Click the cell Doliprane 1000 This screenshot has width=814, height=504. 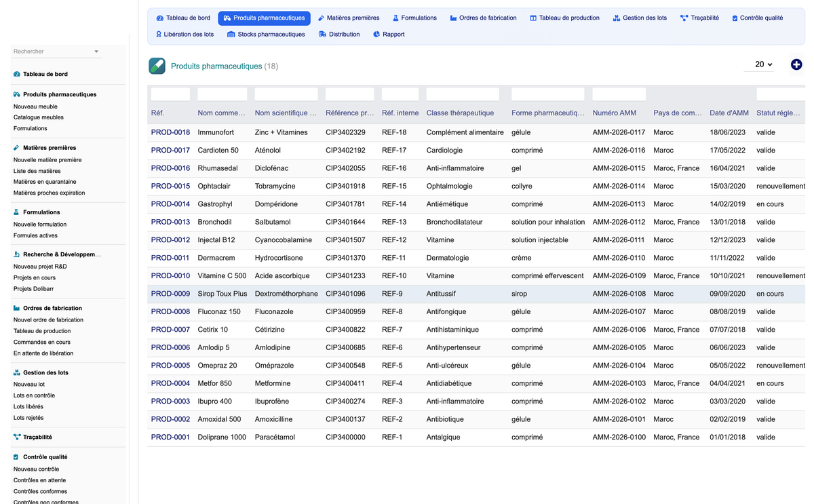pyautogui.click(x=222, y=438)
